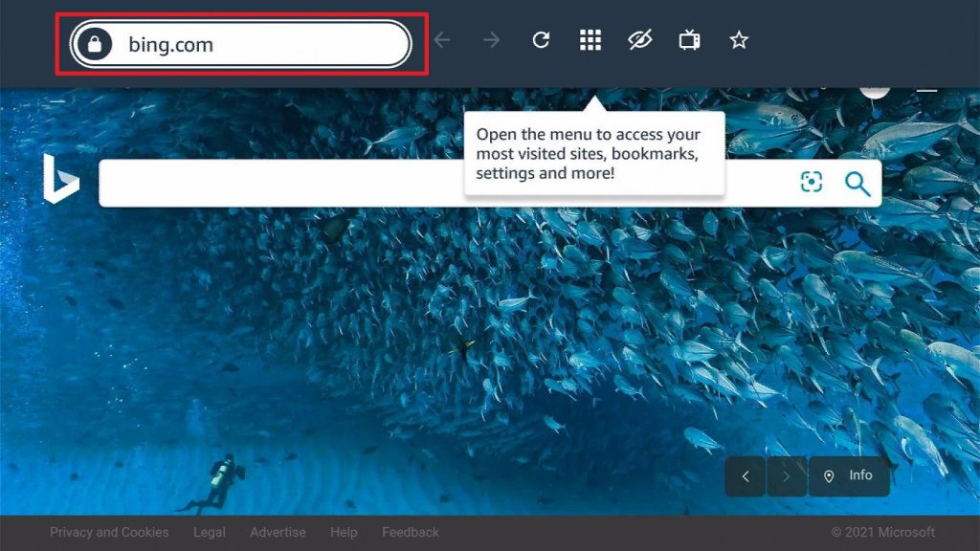Image resolution: width=980 pixels, height=551 pixels.
Task: Bookmark page with the star icon
Action: [x=739, y=40]
